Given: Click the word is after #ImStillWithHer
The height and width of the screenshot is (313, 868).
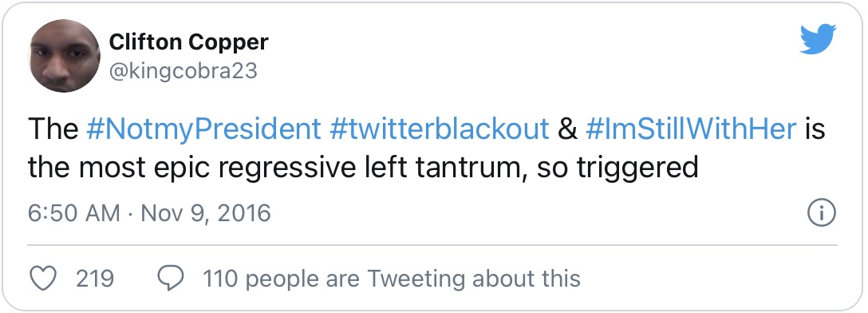Looking at the screenshot, I should click(x=815, y=129).
